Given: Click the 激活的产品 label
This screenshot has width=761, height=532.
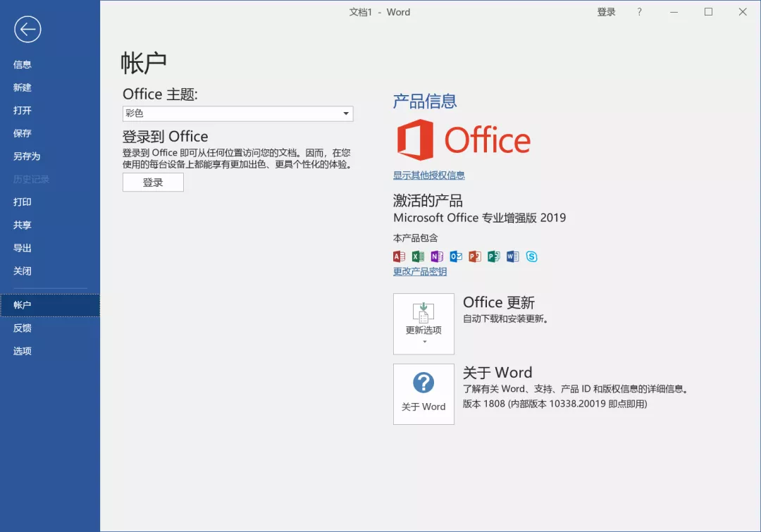Looking at the screenshot, I should pos(428,201).
